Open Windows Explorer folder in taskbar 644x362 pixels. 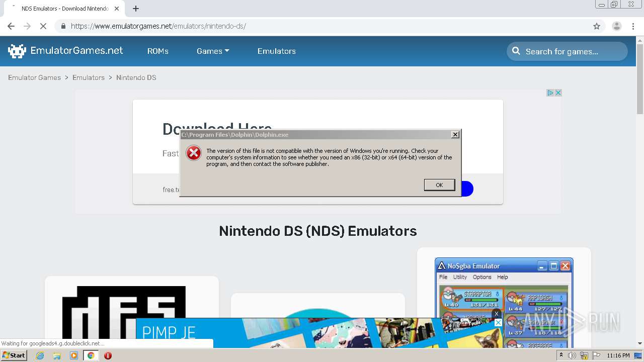click(57, 355)
